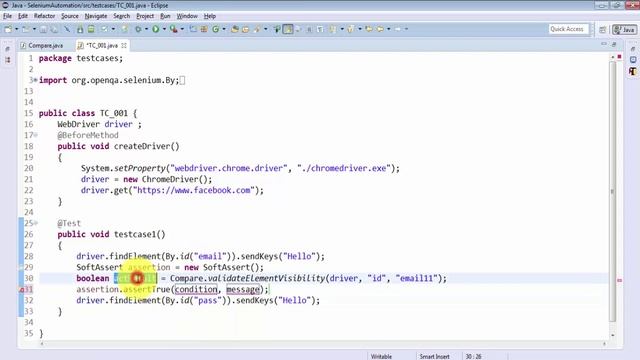Click the Debug bug icon in toolbar

(x=138, y=29)
